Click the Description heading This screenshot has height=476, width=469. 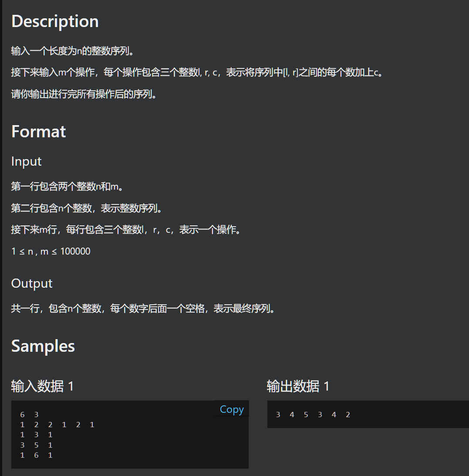click(x=55, y=21)
